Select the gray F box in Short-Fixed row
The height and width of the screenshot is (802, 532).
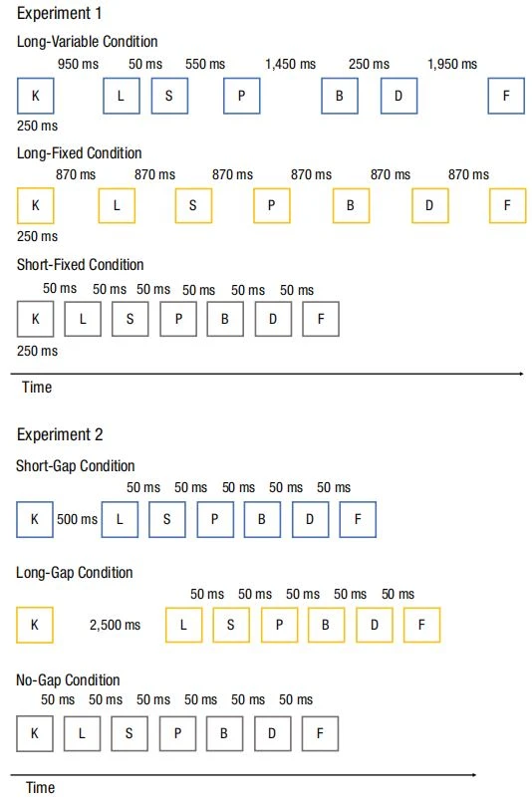pos(321,319)
